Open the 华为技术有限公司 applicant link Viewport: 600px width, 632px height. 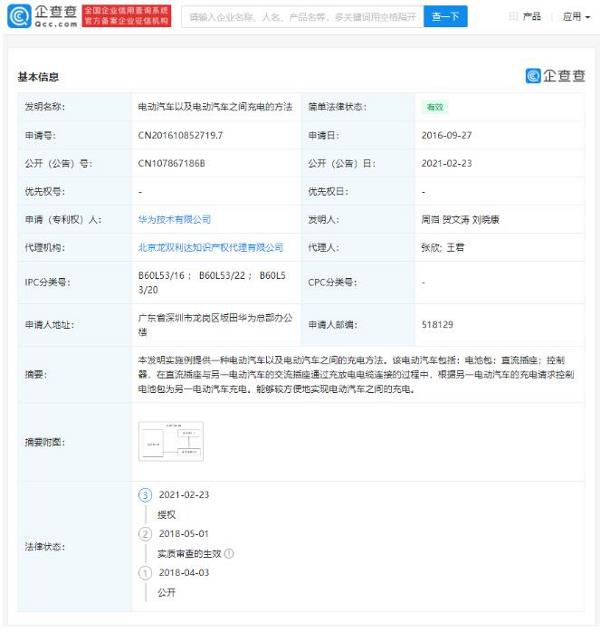pyautogui.click(x=174, y=219)
